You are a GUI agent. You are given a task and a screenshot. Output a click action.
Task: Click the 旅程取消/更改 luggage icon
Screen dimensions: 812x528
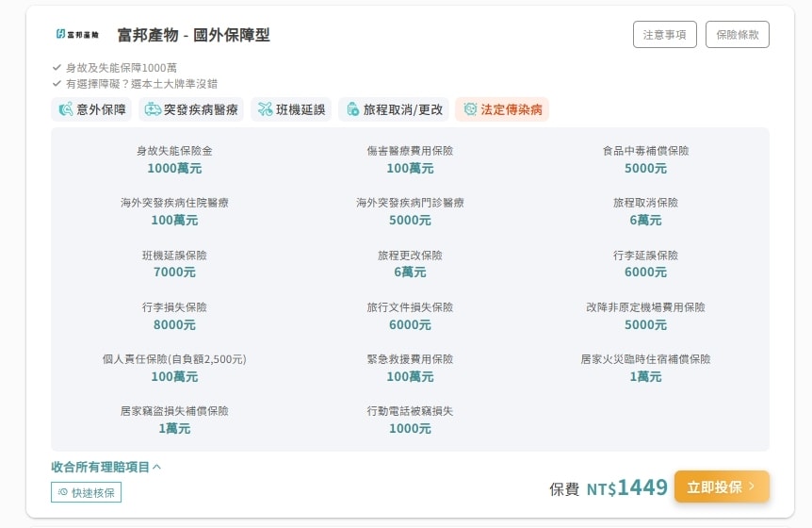[x=352, y=109]
